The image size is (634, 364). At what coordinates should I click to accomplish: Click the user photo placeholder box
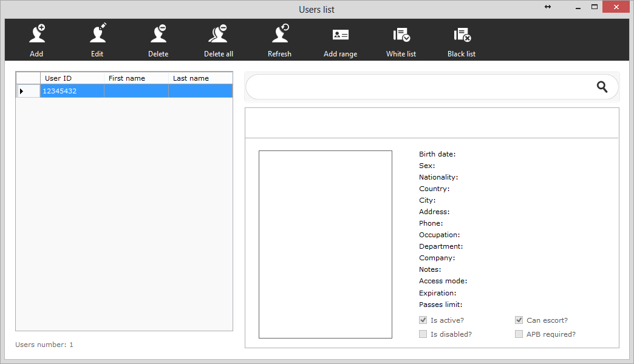click(325, 244)
